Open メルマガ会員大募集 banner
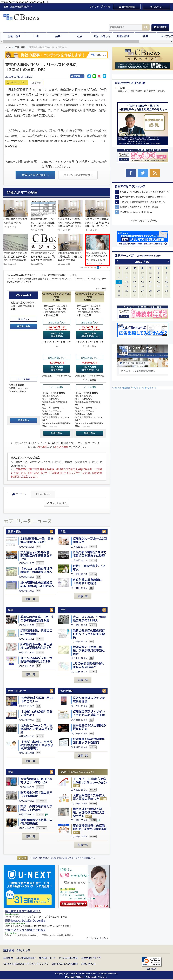The width and height of the screenshot is (173, 980). [143, 238]
